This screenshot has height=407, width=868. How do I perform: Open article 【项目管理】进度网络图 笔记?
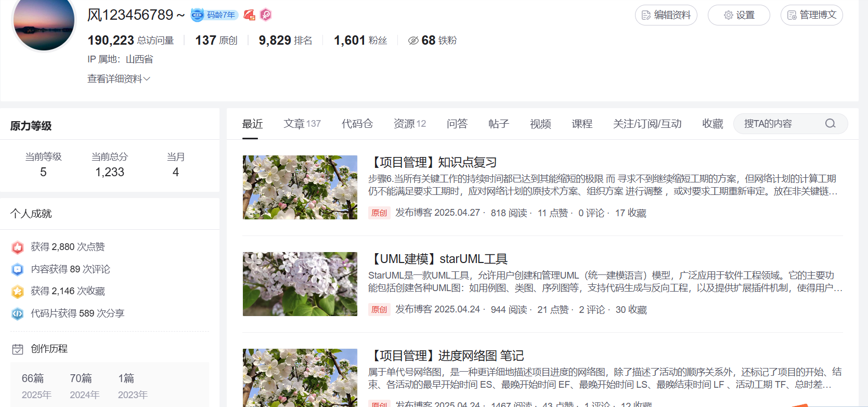click(446, 356)
